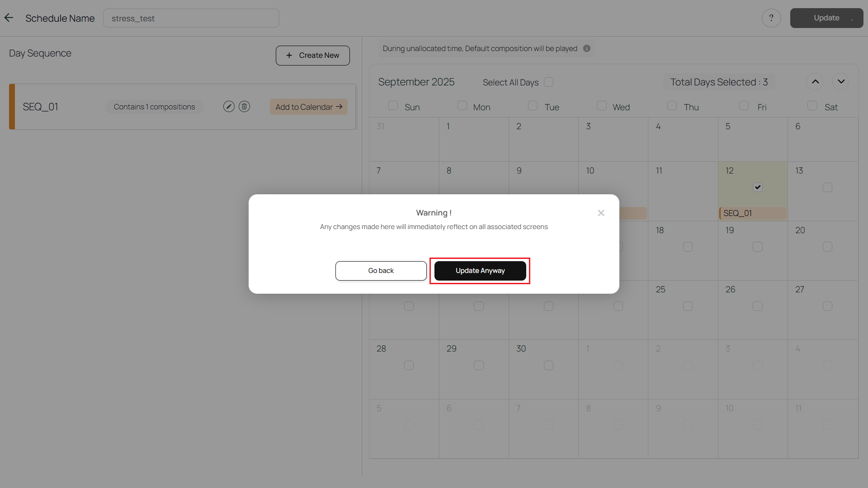Edit SEQ_01 with the pencil icon
The height and width of the screenshot is (488, 868).
[x=229, y=107]
